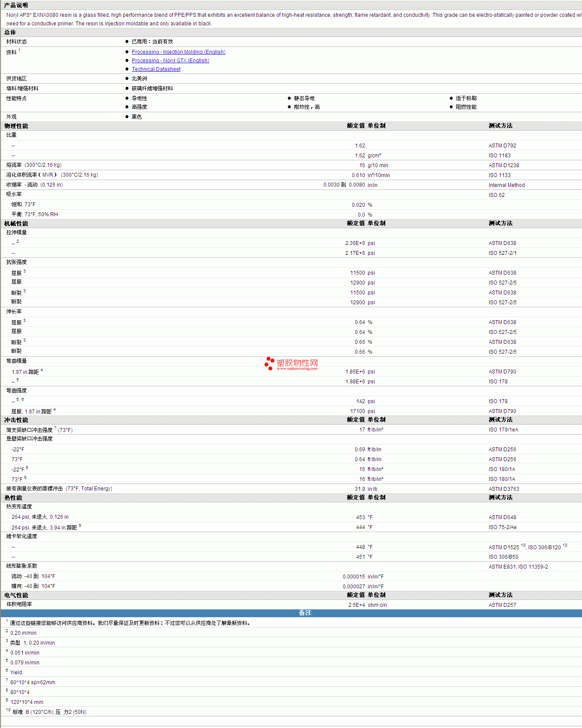582x728 pixels.
Task: Click the 电气性能 section heading
Action: point(16,595)
